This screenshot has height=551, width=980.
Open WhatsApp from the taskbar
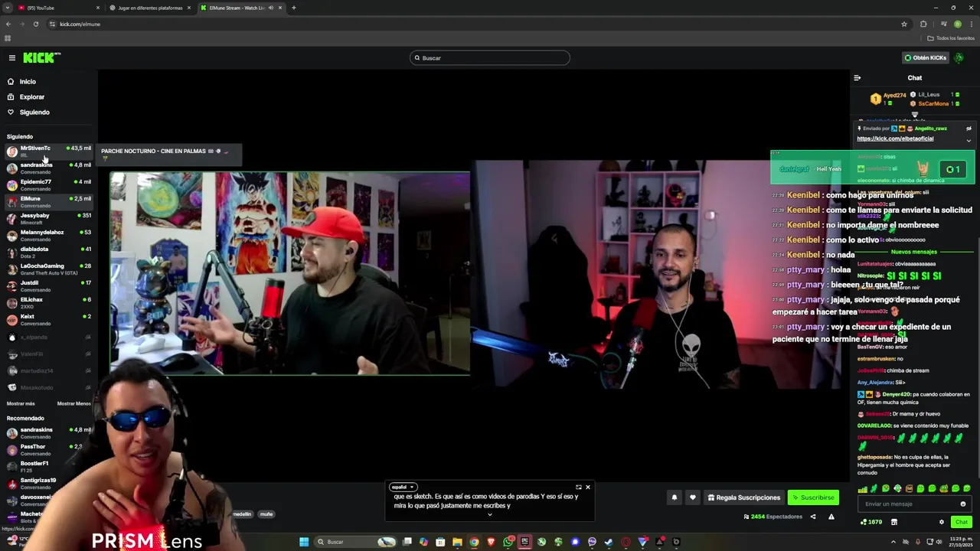pos(508,542)
